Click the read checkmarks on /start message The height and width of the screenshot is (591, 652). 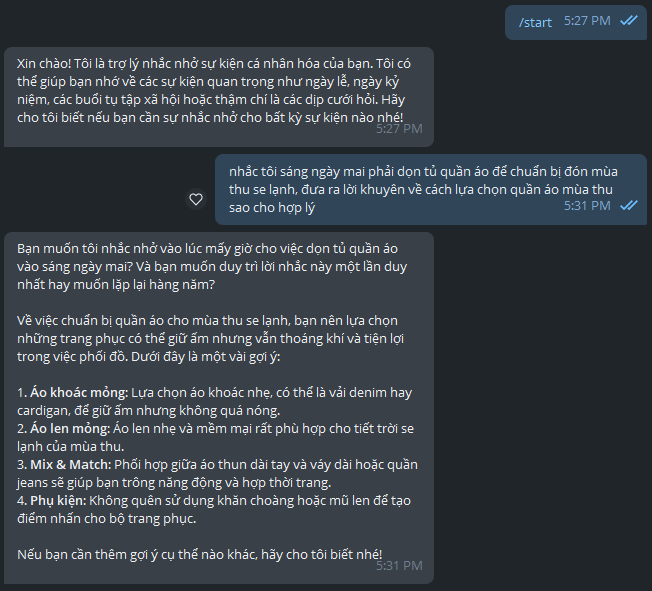629,20
